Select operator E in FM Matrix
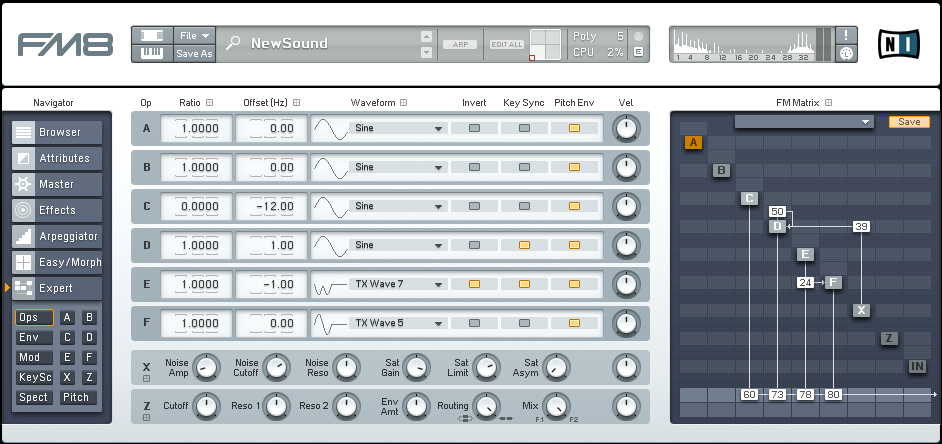 click(805, 254)
